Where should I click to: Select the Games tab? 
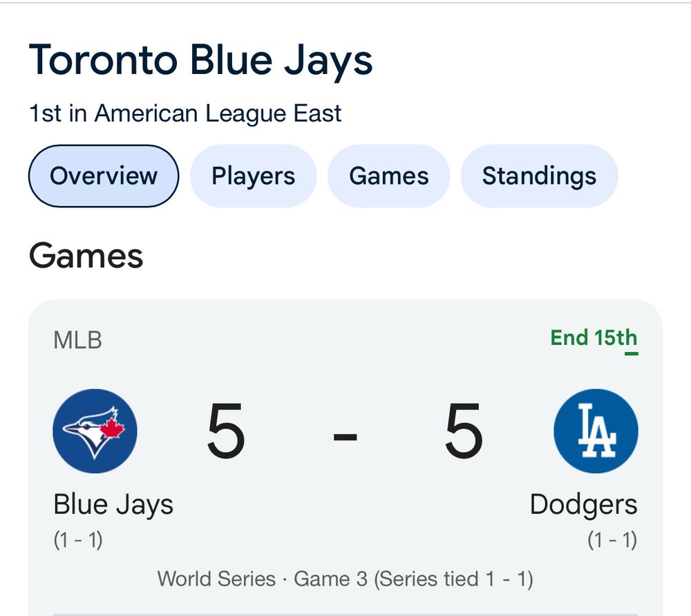click(388, 176)
